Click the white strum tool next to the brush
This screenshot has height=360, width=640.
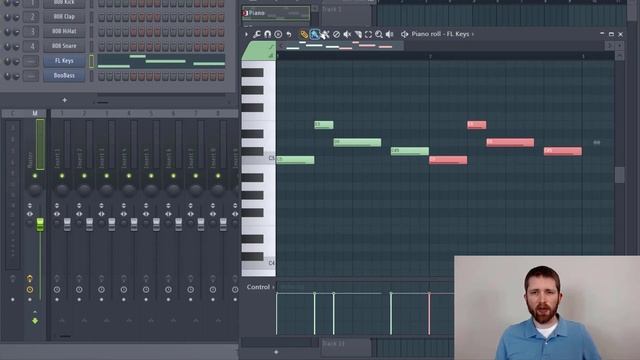(x=325, y=34)
